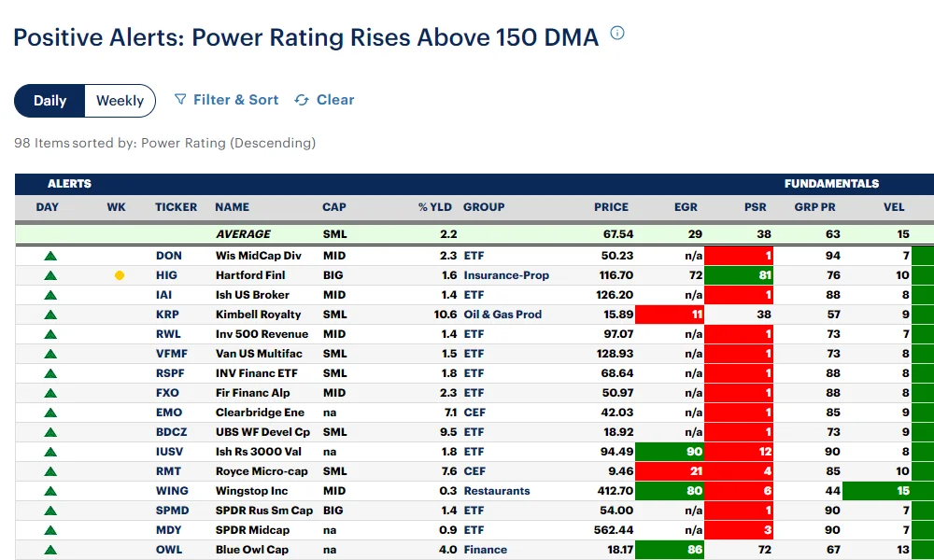Screen dimensions: 934x560
Task: Open the CEF group link for EMO
Action: 474,413
